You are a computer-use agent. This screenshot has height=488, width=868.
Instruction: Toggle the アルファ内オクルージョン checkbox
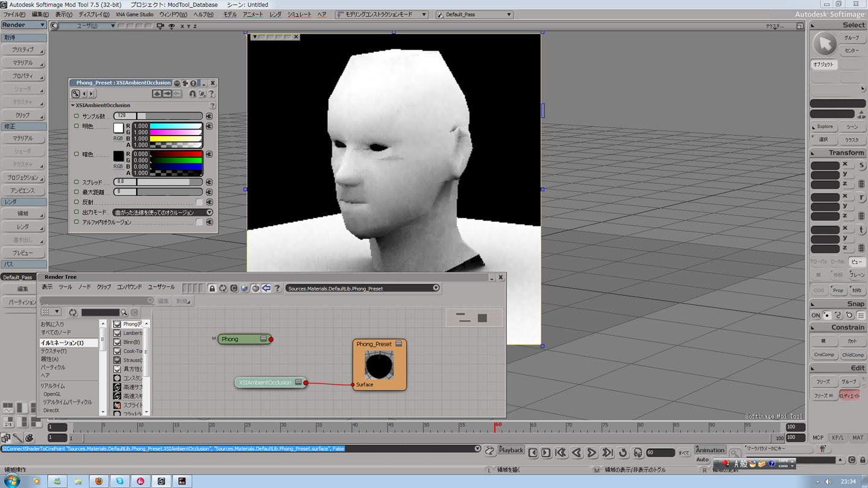(x=200, y=222)
